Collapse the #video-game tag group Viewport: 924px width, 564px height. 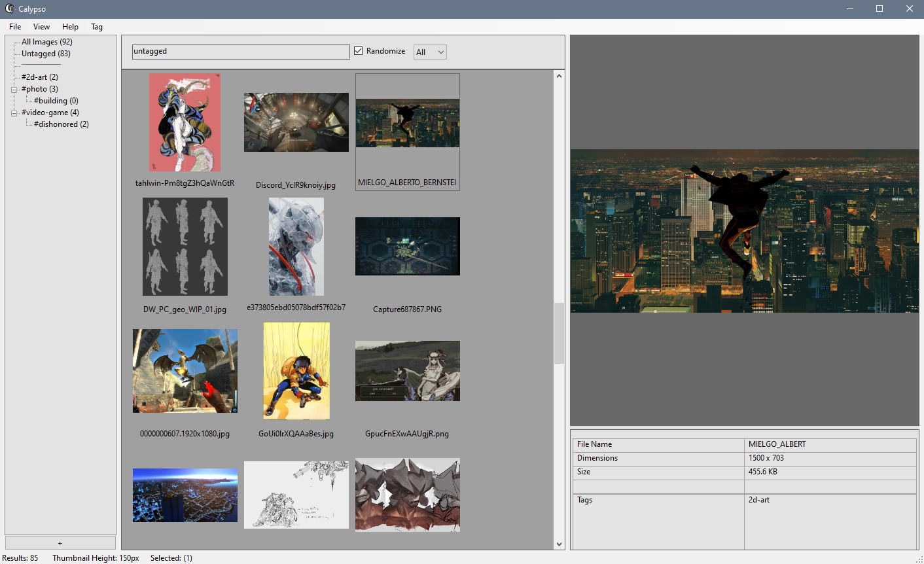(x=14, y=112)
